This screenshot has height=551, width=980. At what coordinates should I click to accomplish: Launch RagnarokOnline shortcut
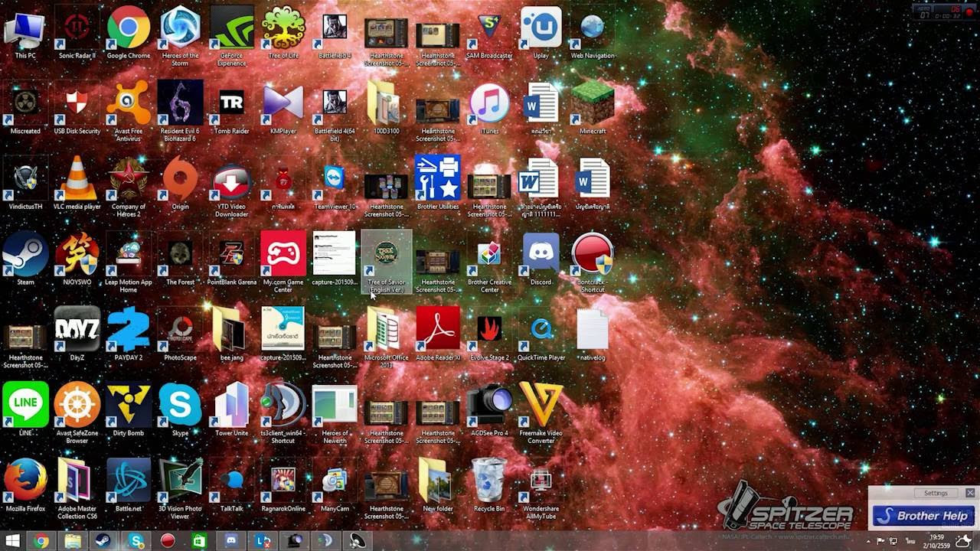coord(283,480)
